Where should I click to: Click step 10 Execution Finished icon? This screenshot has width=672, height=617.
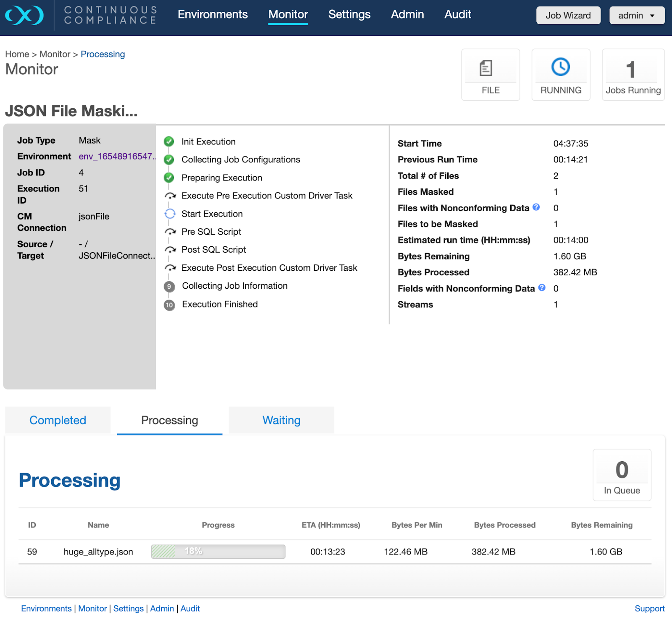[x=169, y=305]
